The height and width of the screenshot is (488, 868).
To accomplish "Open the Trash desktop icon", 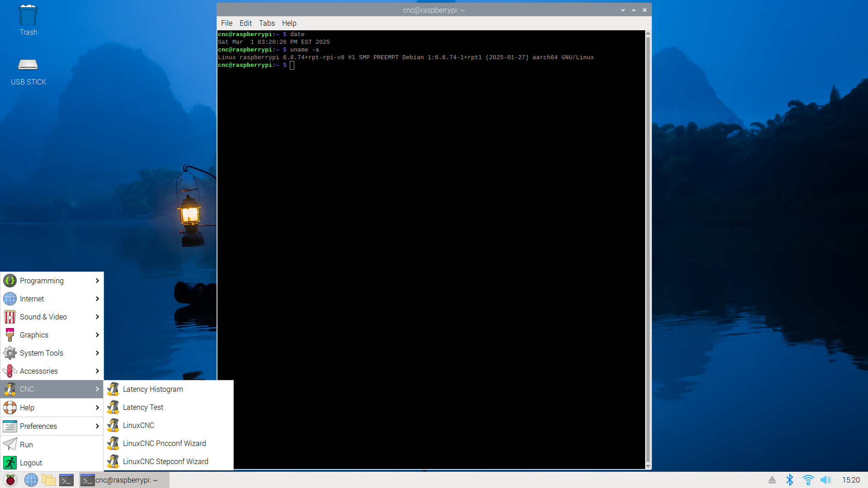I will [x=28, y=20].
